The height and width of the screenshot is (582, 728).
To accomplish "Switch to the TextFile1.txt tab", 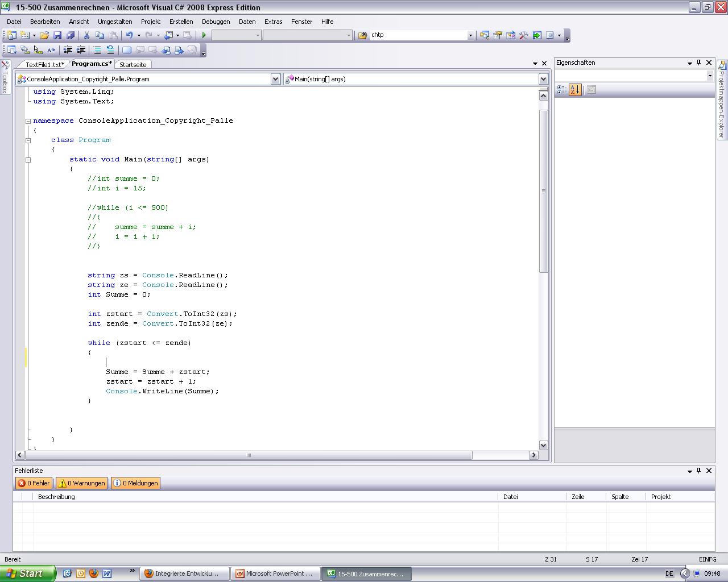I will point(44,65).
